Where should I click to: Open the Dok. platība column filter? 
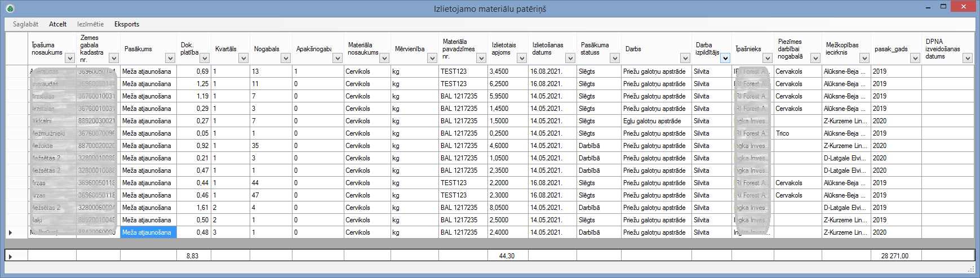(205, 58)
